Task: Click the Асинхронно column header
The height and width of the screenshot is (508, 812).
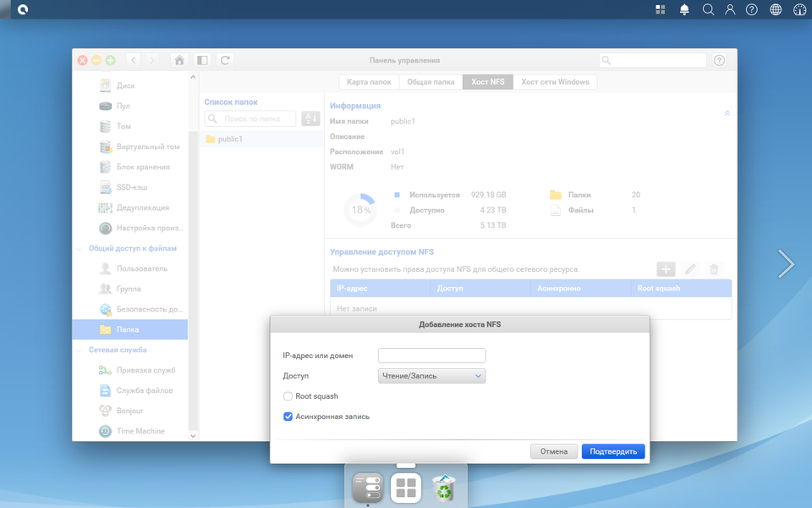Action: 580,288
